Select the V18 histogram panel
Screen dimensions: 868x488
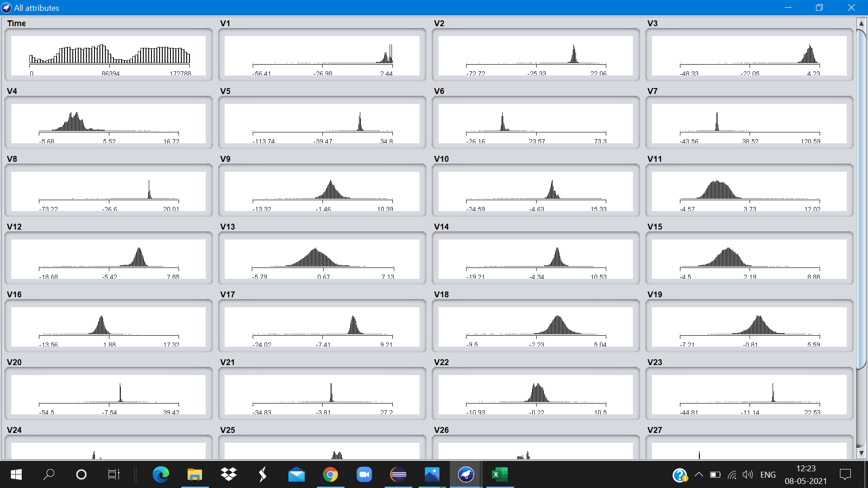(x=536, y=326)
